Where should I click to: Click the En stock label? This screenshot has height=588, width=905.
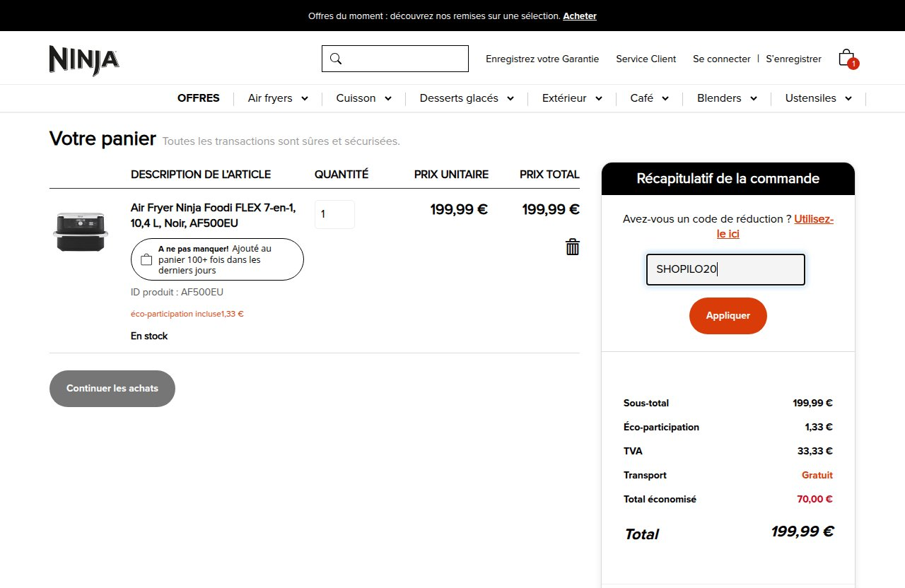pyautogui.click(x=149, y=336)
